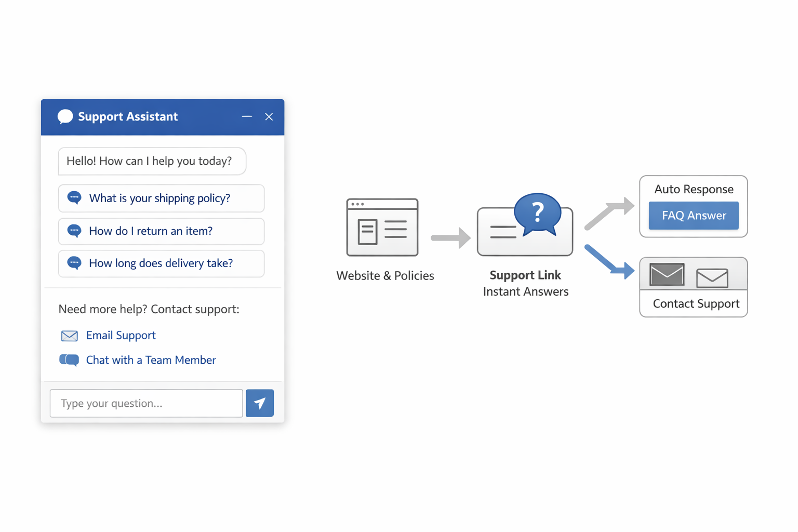Select the Website & Policies browser icon
This screenshot has height=532, width=798.
[382, 227]
